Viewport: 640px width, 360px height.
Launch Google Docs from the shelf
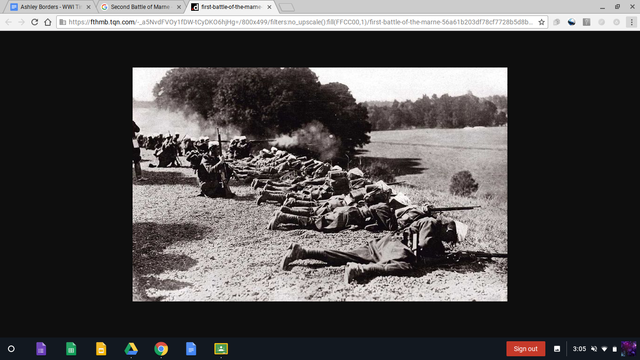point(191,349)
